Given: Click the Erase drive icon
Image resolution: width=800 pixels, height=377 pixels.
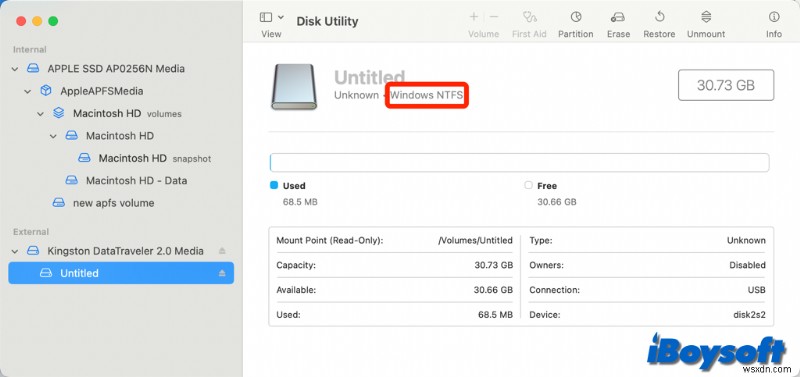Looking at the screenshot, I should (x=618, y=17).
